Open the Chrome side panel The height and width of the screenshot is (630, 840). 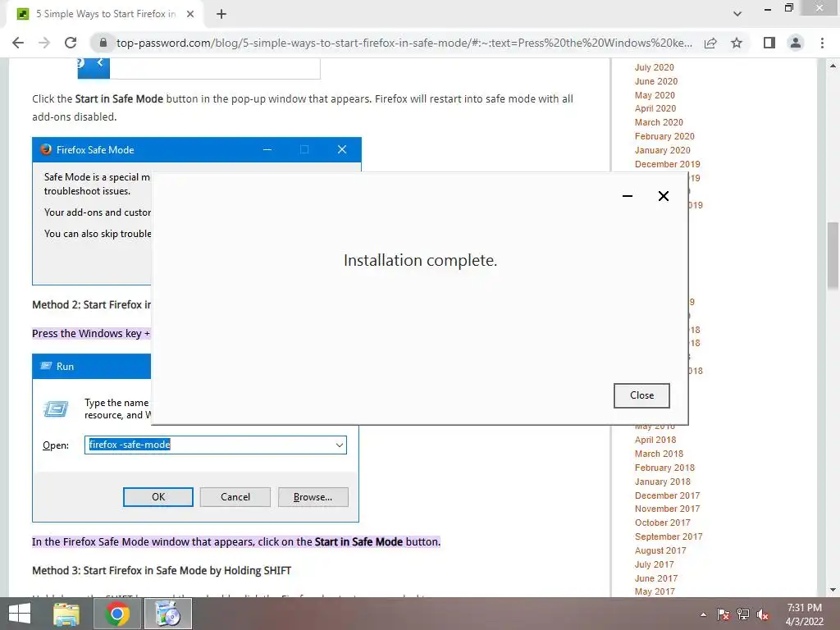[x=769, y=43]
